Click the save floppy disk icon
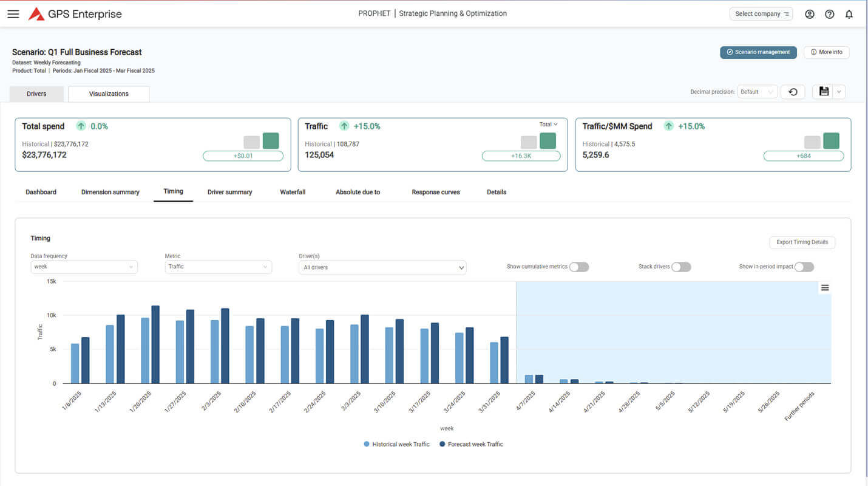Screen dimensions: 868x486 pyautogui.click(x=824, y=92)
